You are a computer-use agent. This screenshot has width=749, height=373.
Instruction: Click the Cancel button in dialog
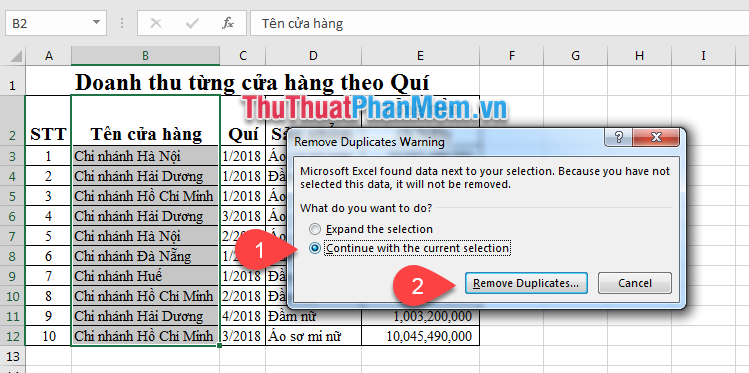tap(635, 283)
